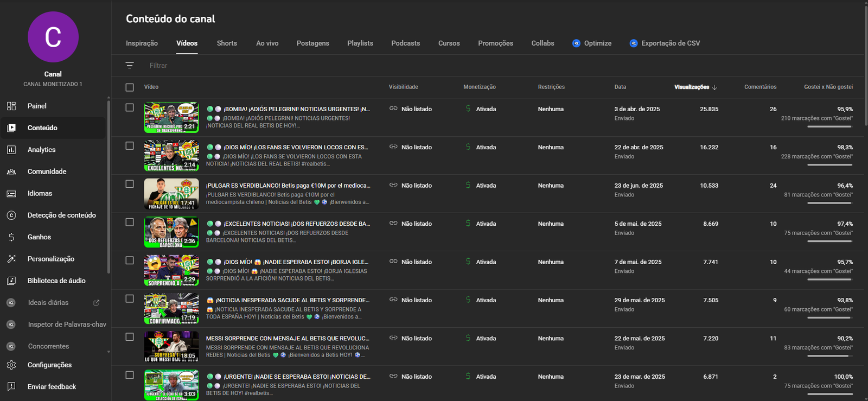868x401 pixels.
Task: Open Detecção de conteúdo copyright icon
Action: point(11,215)
